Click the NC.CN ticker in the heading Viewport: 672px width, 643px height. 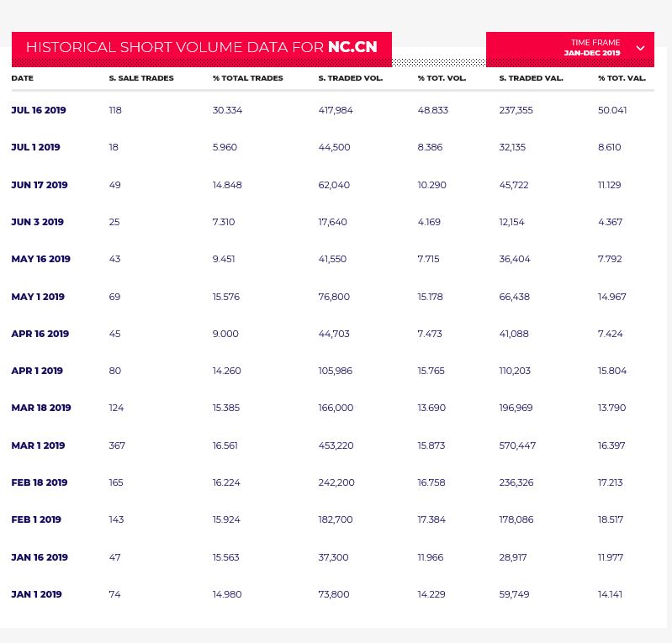tap(352, 47)
